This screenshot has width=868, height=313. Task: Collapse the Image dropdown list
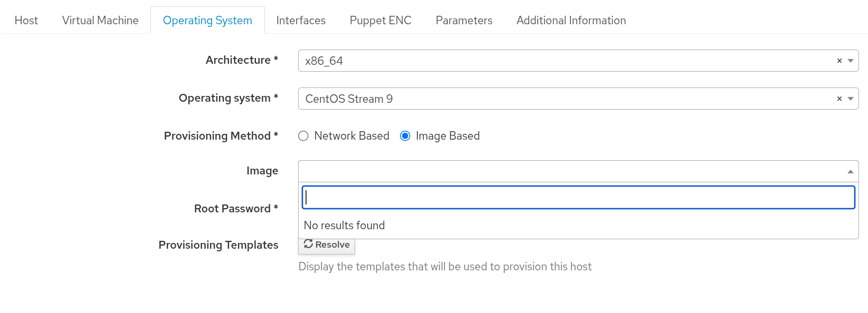pyautogui.click(x=851, y=171)
